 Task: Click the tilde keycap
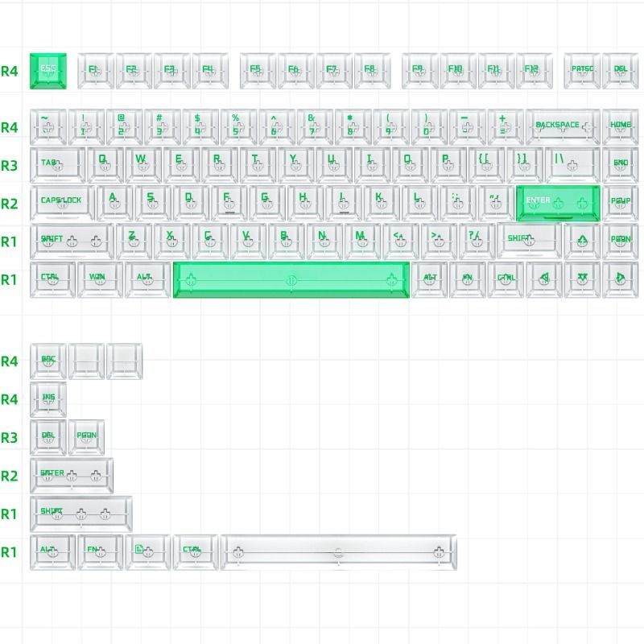tap(48, 126)
